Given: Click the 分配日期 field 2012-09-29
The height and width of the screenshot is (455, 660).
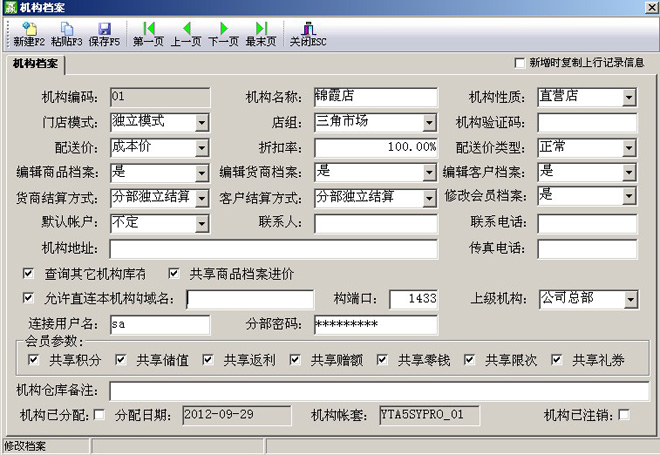Looking at the screenshot, I should tap(237, 415).
